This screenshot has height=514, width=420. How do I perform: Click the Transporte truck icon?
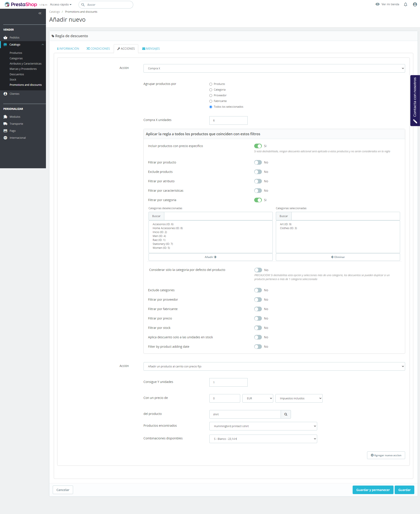pyautogui.click(x=5, y=124)
